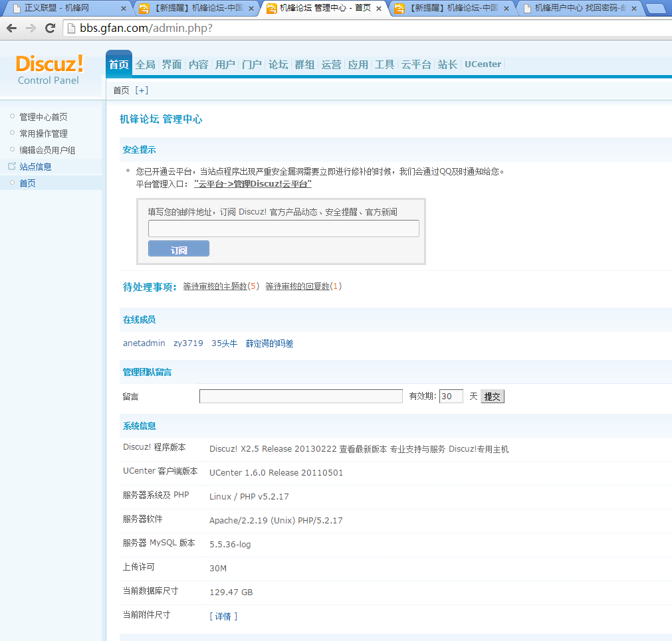Click the 30M upload limit value

218,568
